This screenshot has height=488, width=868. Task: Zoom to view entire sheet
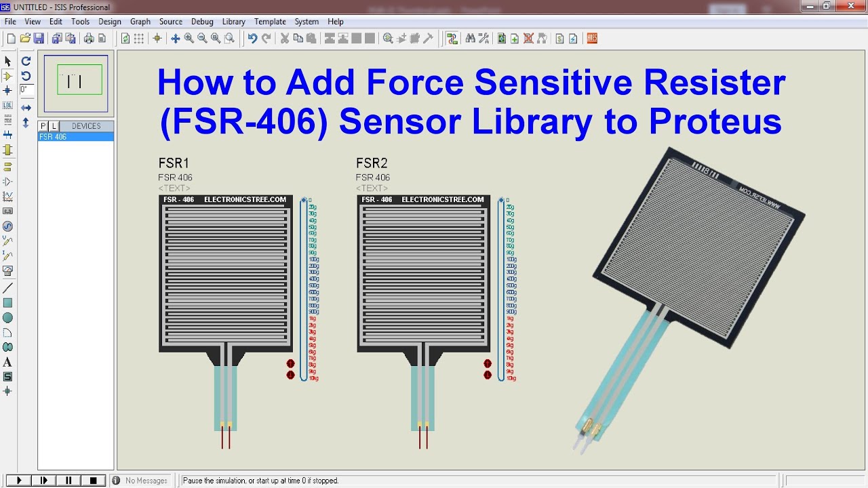pos(216,39)
